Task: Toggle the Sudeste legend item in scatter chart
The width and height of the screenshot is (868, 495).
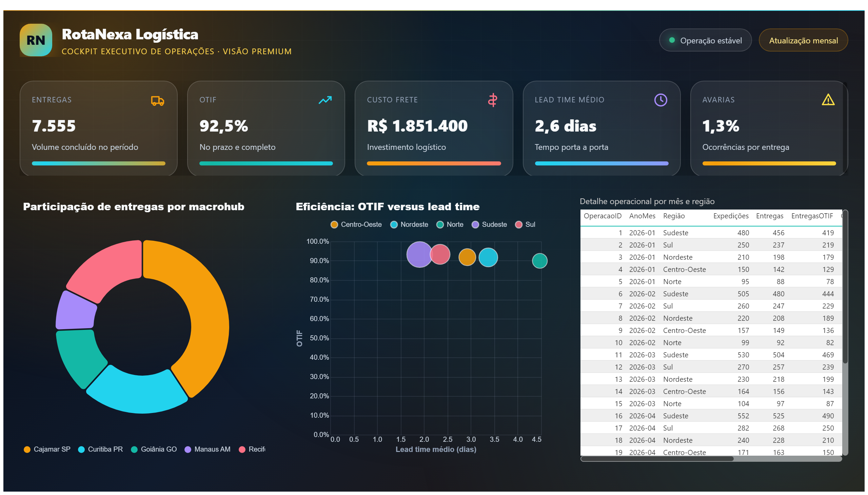Action: click(489, 224)
